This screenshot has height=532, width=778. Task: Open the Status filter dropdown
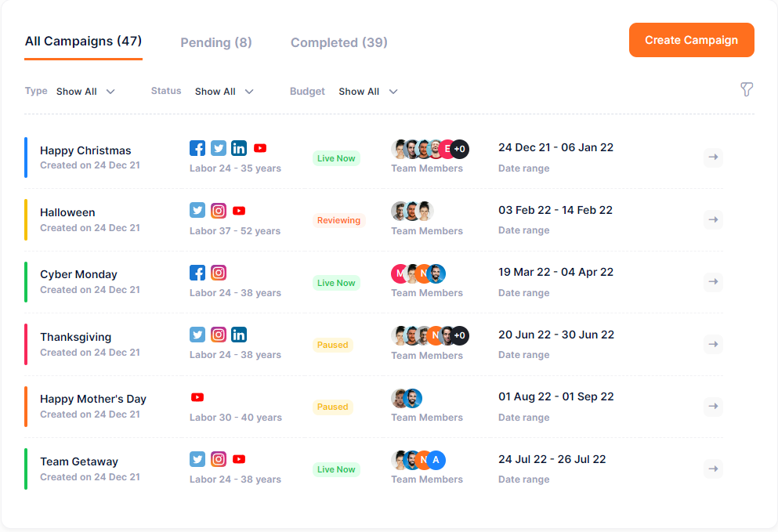click(224, 92)
